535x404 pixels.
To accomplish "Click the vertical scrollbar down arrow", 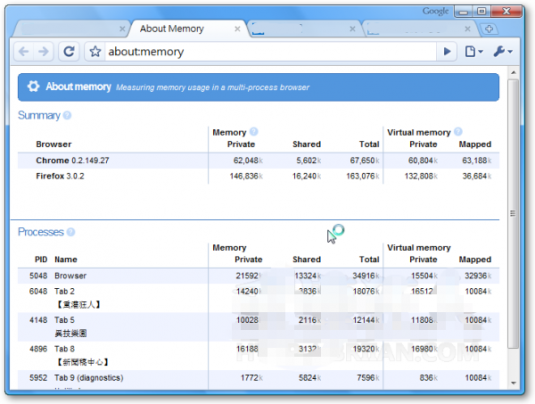I will click(x=513, y=383).
